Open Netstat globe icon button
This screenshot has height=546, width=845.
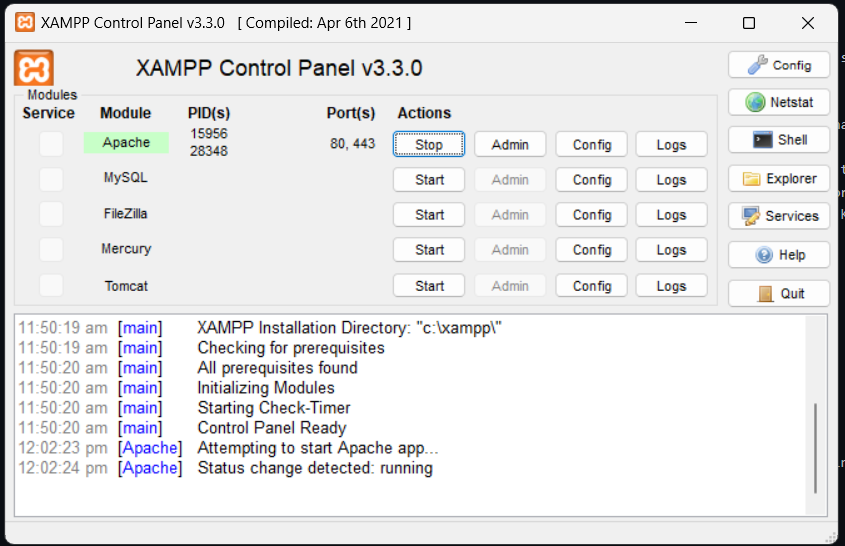point(779,102)
